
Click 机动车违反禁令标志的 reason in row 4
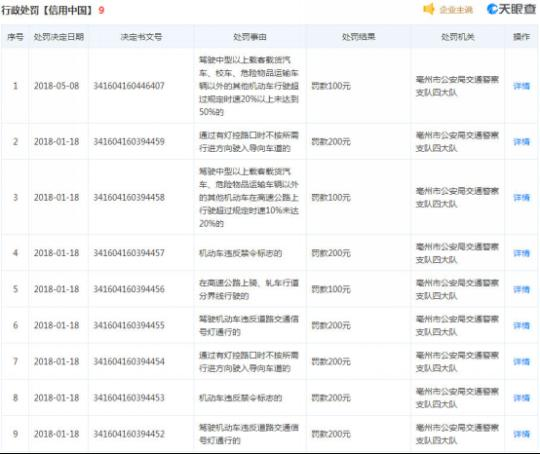tap(240, 253)
